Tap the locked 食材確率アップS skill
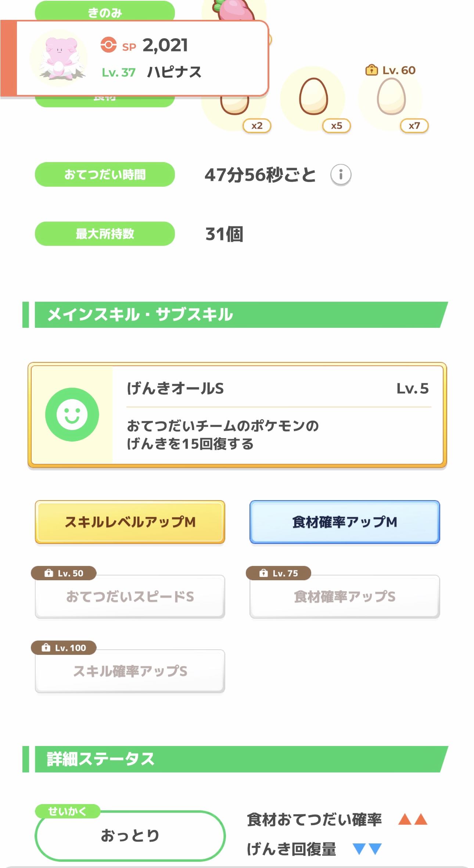This screenshot has height=868, width=474. coord(345,596)
